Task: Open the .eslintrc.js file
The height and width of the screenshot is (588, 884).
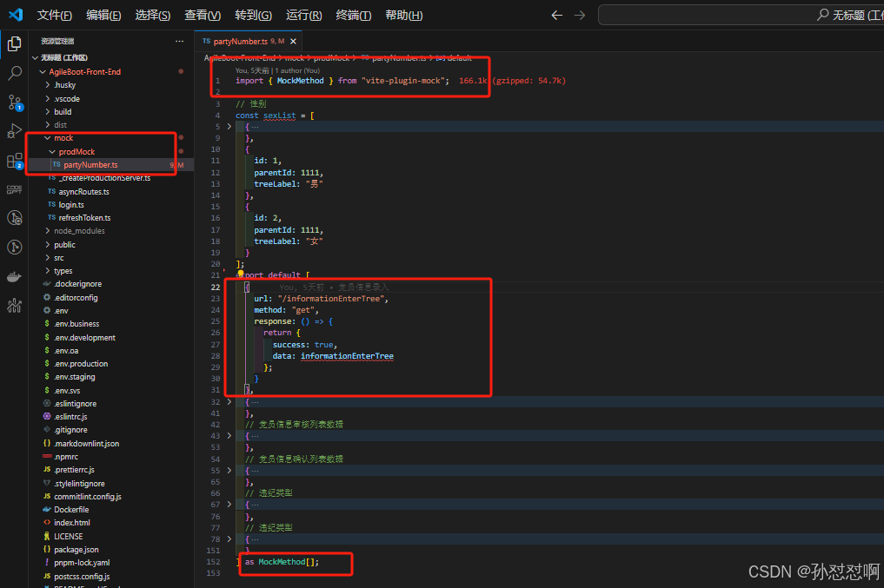Action: pyautogui.click(x=70, y=417)
